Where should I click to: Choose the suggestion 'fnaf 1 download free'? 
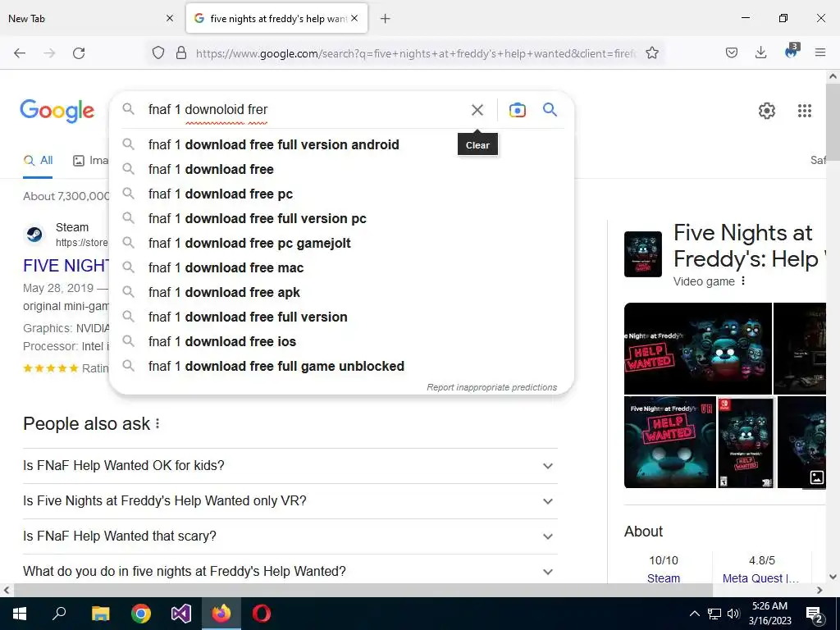click(x=341, y=169)
